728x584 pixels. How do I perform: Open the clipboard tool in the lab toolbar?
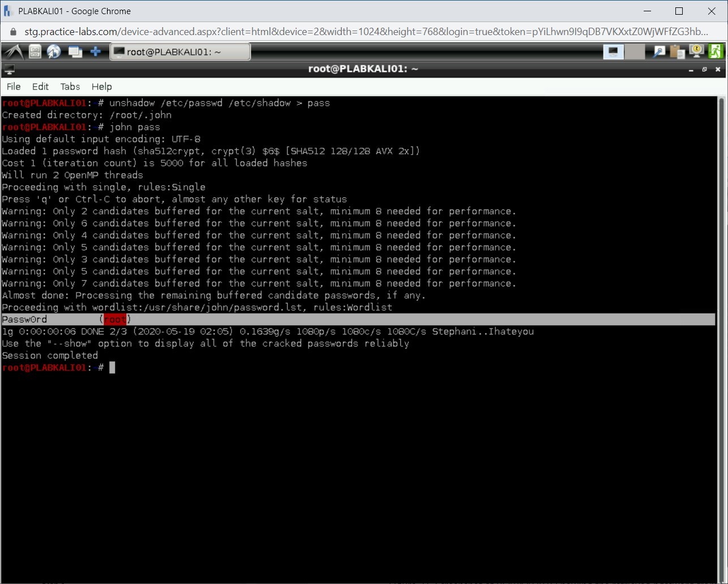pyautogui.click(x=677, y=51)
